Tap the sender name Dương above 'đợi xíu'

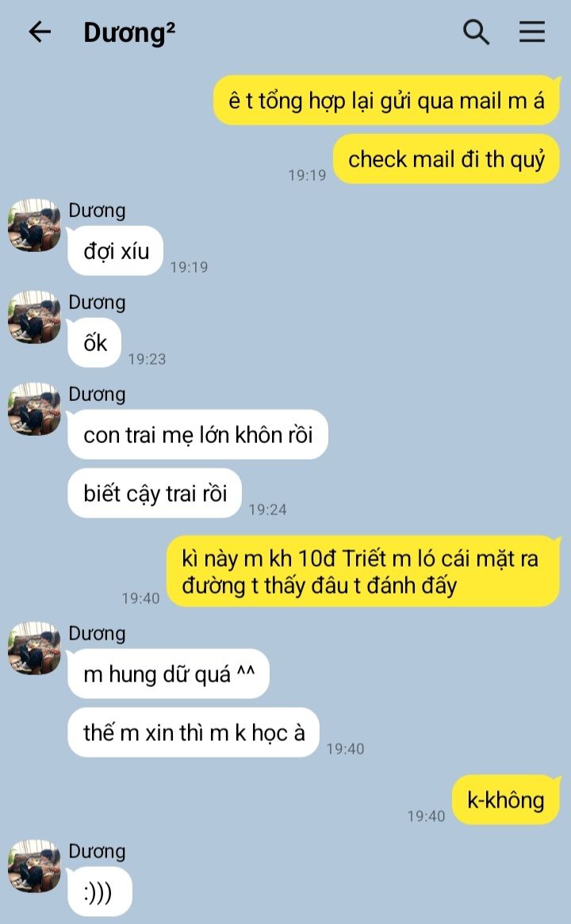click(98, 210)
